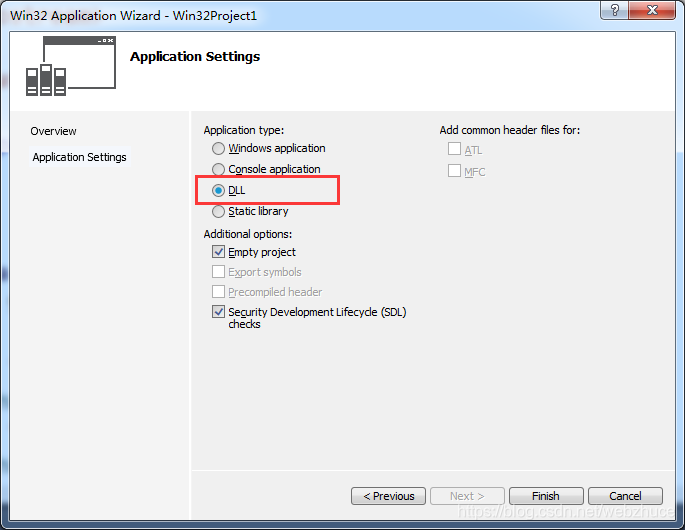Screen dimensions: 685x530
Task: Click the wizard application window icon
Action: tap(71, 66)
